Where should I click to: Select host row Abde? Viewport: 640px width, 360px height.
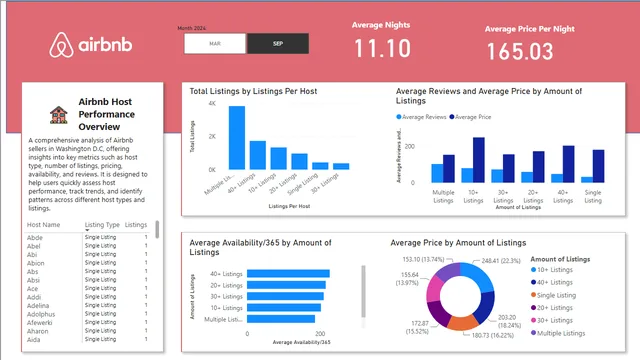(87, 237)
